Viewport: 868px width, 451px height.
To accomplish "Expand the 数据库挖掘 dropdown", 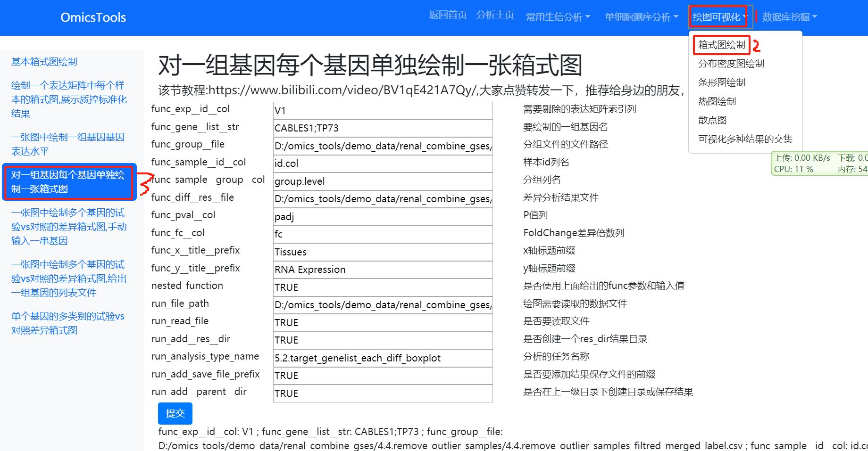I will coord(789,17).
